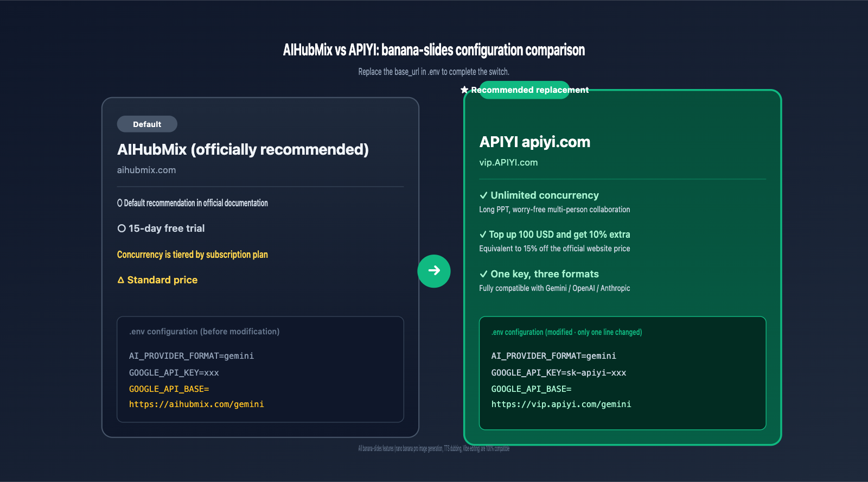Image resolution: width=868 pixels, height=482 pixels.
Task: Click yellow GOOGLE_API_BASE= line in the left code box
Action: [x=169, y=389]
